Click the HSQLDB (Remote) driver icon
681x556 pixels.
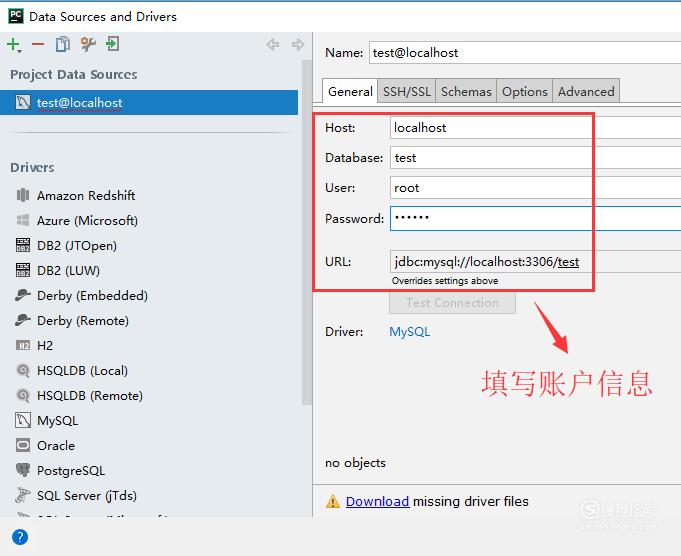pyautogui.click(x=23, y=395)
